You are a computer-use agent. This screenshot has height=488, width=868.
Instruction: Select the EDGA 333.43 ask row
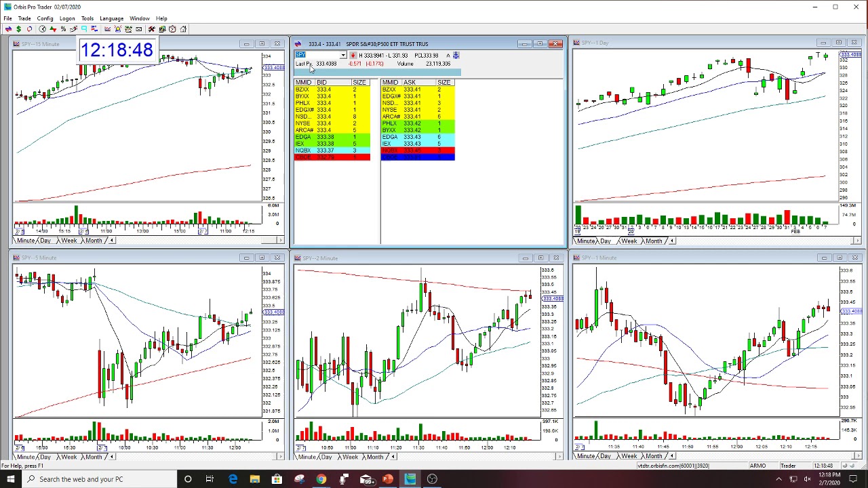(418, 137)
